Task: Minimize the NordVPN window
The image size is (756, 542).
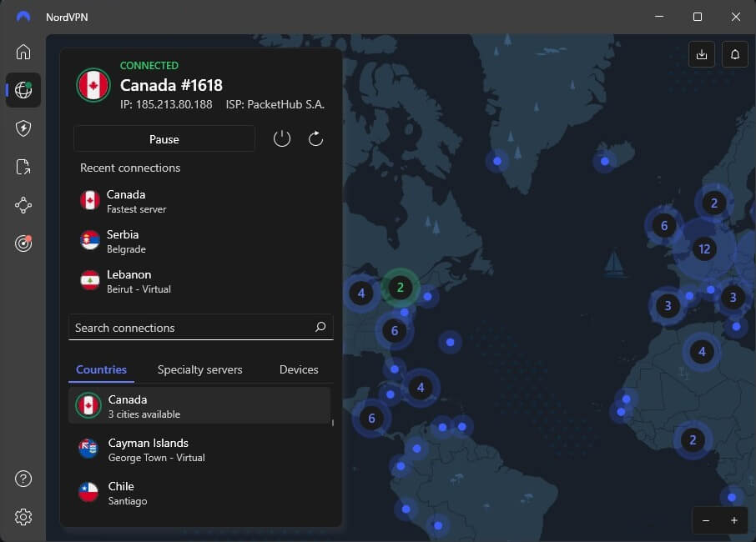Action: pos(659,17)
